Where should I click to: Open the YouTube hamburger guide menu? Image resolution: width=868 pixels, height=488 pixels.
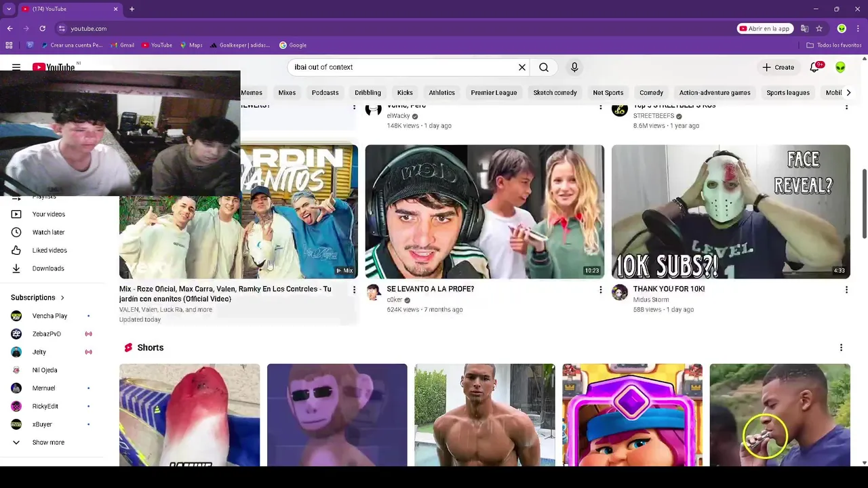click(16, 67)
